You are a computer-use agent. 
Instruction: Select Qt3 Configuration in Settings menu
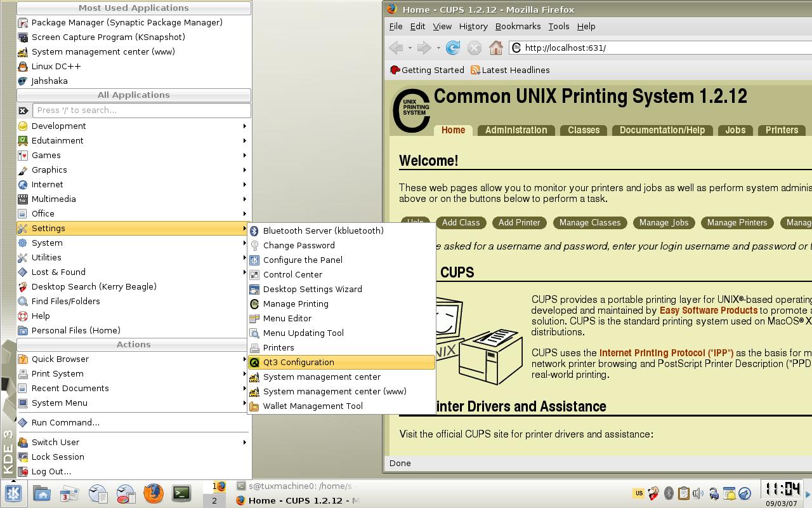tap(341, 362)
